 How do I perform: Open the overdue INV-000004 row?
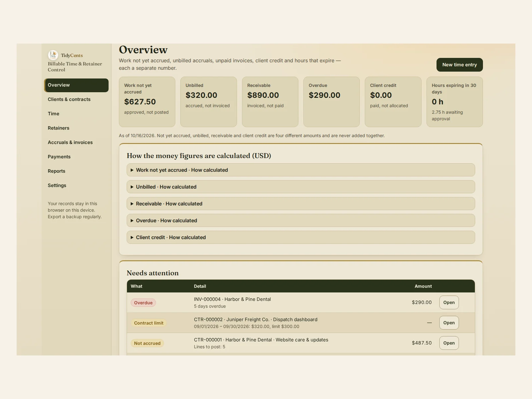coord(449,303)
